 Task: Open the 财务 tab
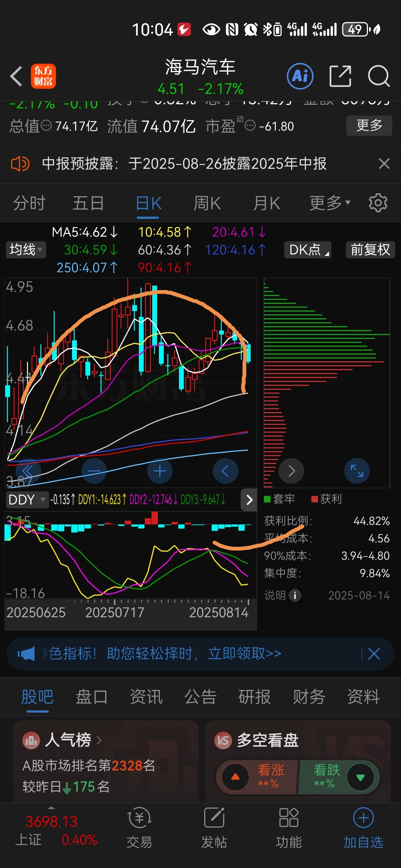point(309,697)
